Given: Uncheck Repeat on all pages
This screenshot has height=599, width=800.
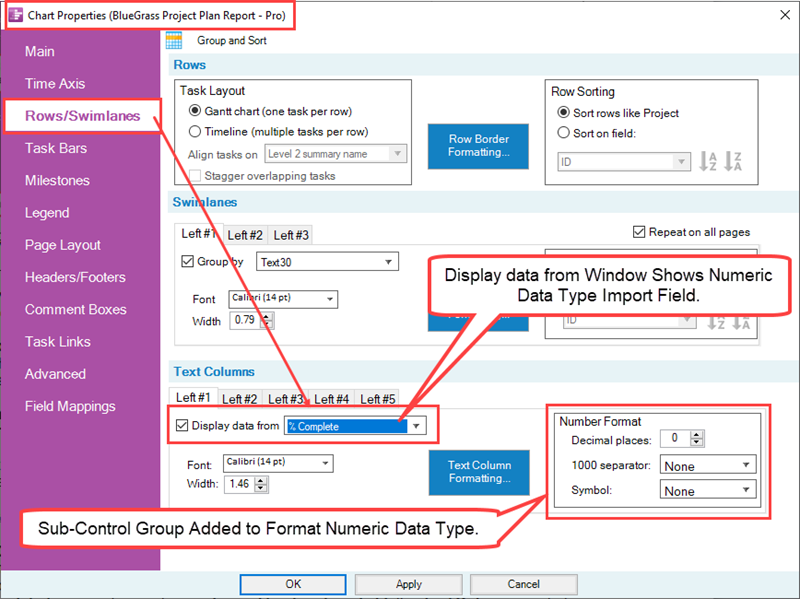Looking at the screenshot, I should [x=637, y=231].
